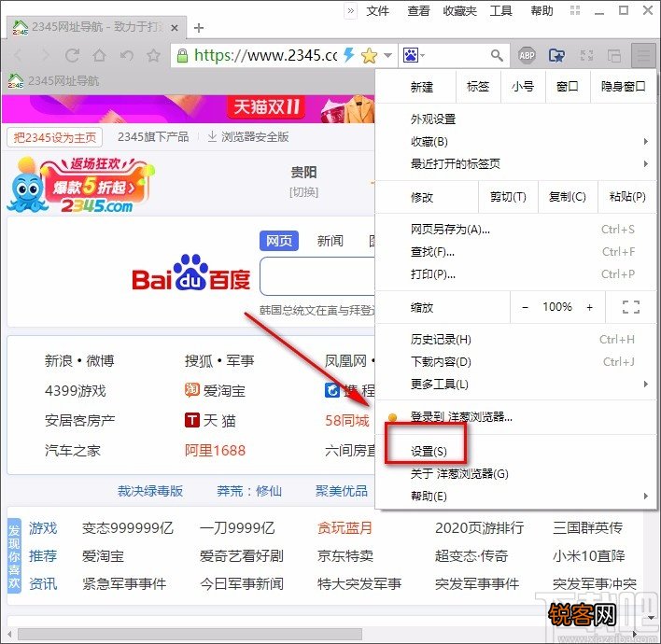Click the horizontal scrollbar thumb
Screen dimensions: 661x644
tap(190, 634)
